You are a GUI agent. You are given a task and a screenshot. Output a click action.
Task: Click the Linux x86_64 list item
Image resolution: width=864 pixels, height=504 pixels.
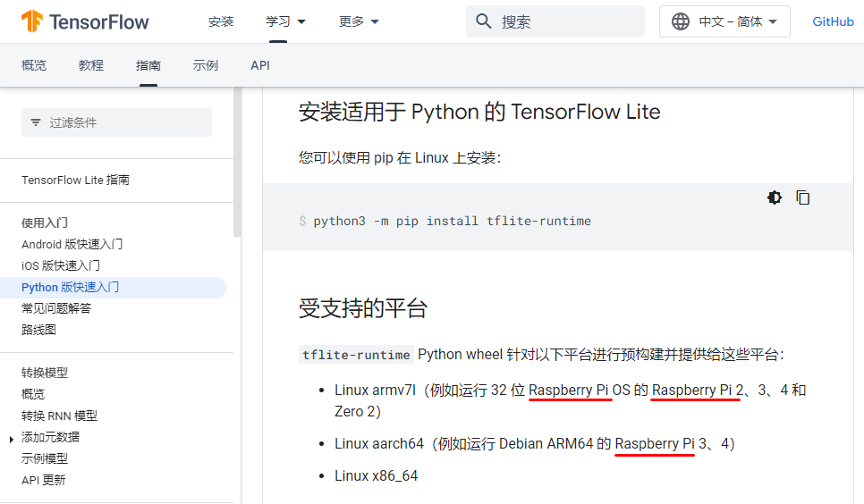click(377, 476)
